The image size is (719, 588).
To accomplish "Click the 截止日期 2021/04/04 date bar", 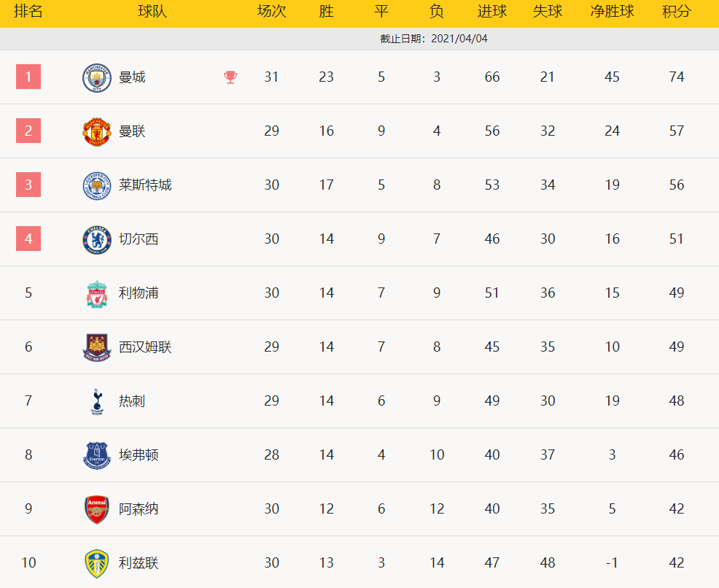I will (x=434, y=39).
